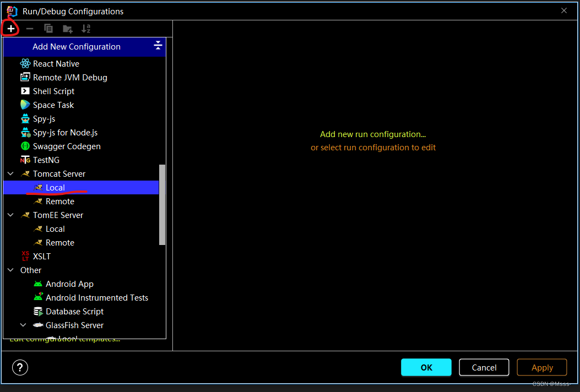This screenshot has height=392, width=580.
Task: Click the Cancel button
Action: click(484, 367)
